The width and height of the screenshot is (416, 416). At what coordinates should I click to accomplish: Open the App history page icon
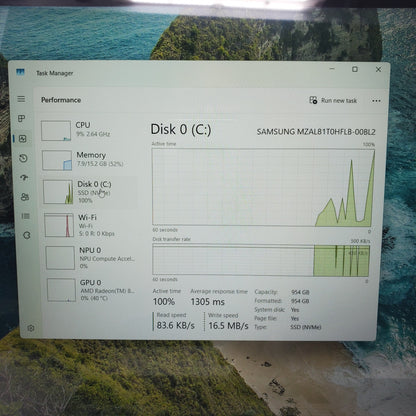23,158
